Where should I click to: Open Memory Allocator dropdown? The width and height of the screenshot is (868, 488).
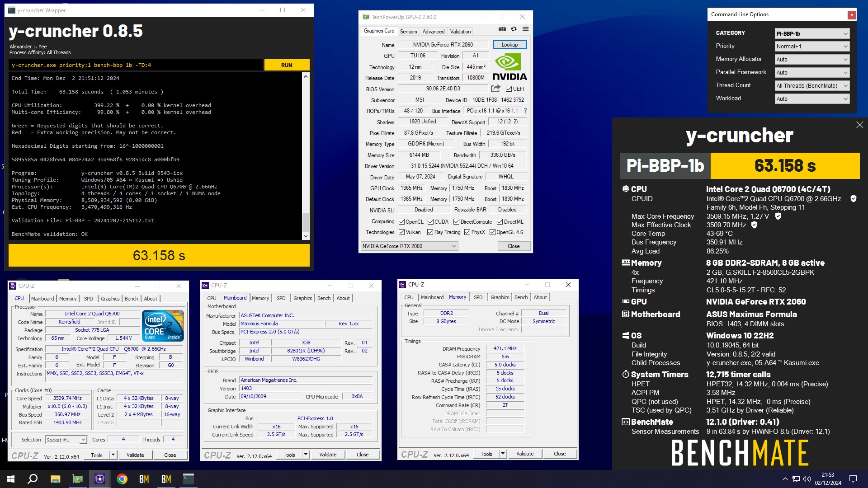coord(812,60)
